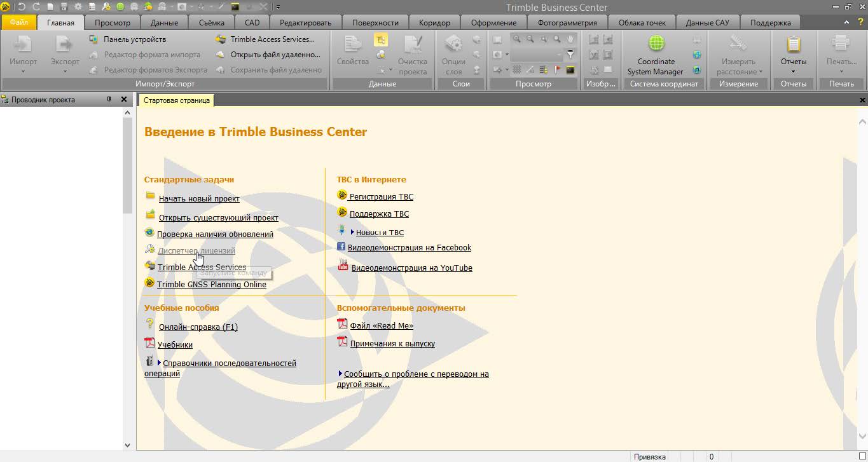
Task: Open the Coordinate System Manager globe icon
Action: coord(656,44)
